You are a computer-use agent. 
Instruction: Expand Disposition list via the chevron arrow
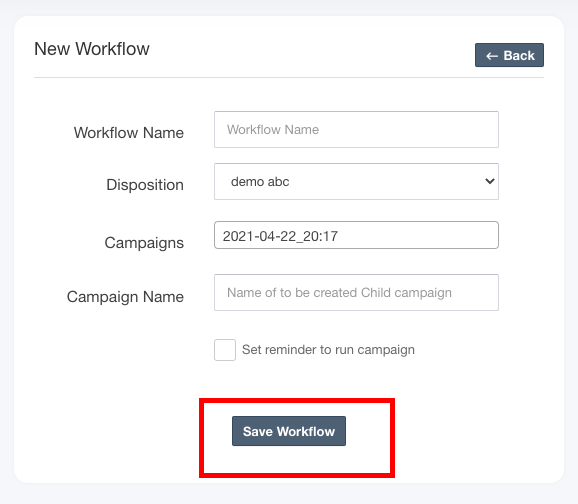(x=490, y=181)
